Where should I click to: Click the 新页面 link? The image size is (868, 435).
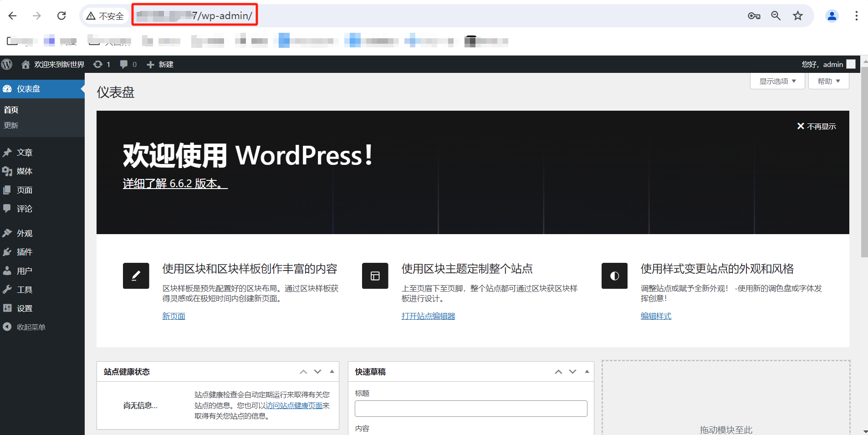coord(174,316)
